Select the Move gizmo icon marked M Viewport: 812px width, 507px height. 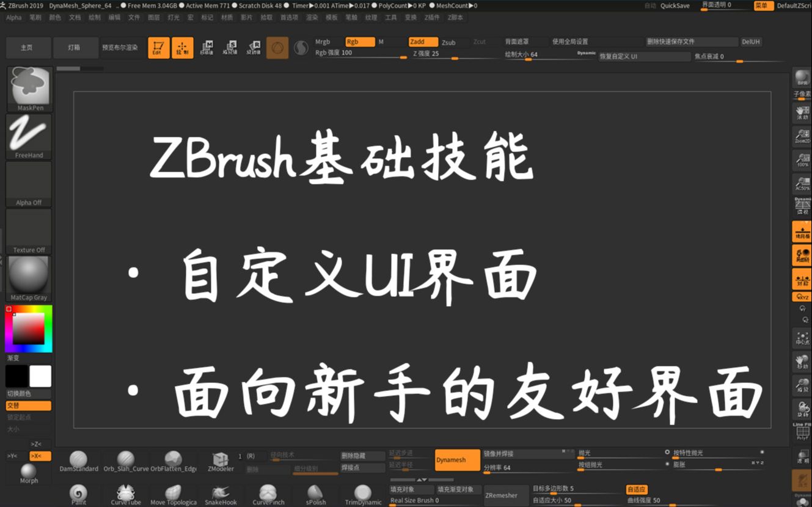tap(208, 48)
